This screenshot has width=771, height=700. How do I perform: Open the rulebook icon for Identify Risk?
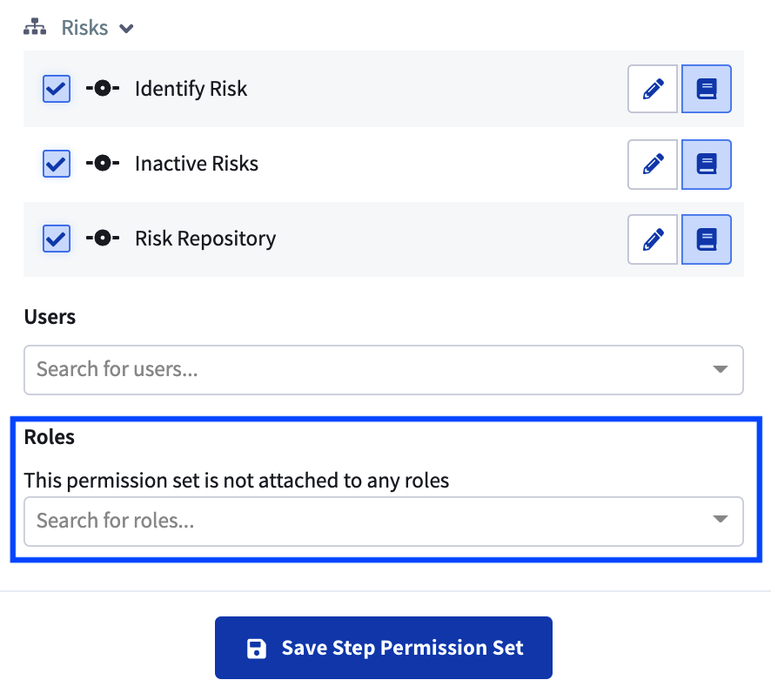(x=707, y=88)
